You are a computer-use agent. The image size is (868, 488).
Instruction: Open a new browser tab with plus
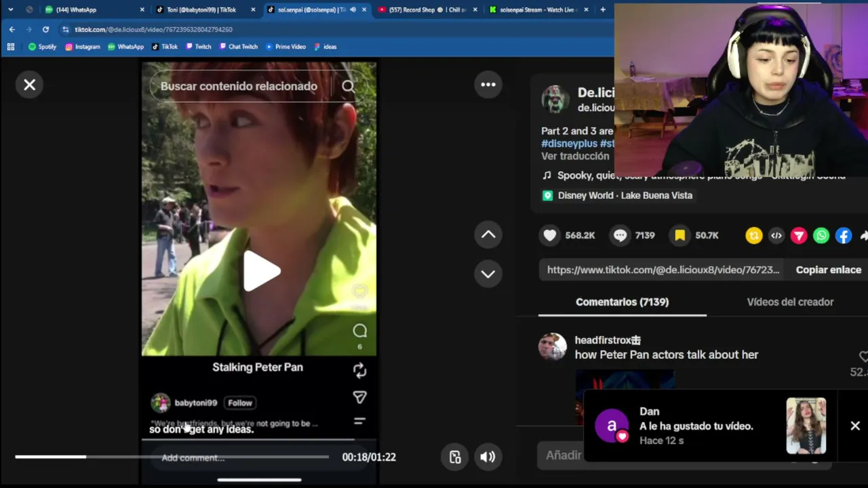coord(603,9)
